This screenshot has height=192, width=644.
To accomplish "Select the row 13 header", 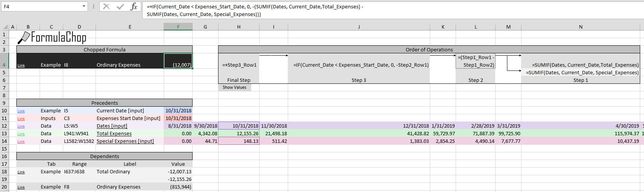I will click(x=4, y=134).
